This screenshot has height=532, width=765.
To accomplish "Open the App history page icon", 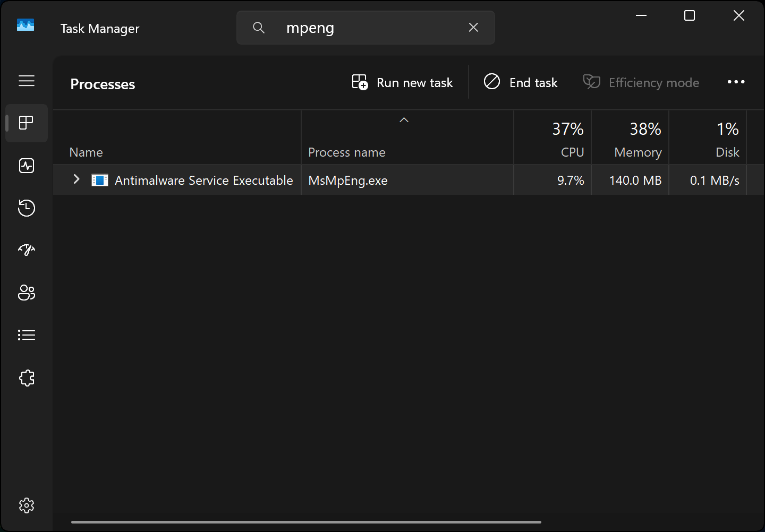I will (x=27, y=208).
